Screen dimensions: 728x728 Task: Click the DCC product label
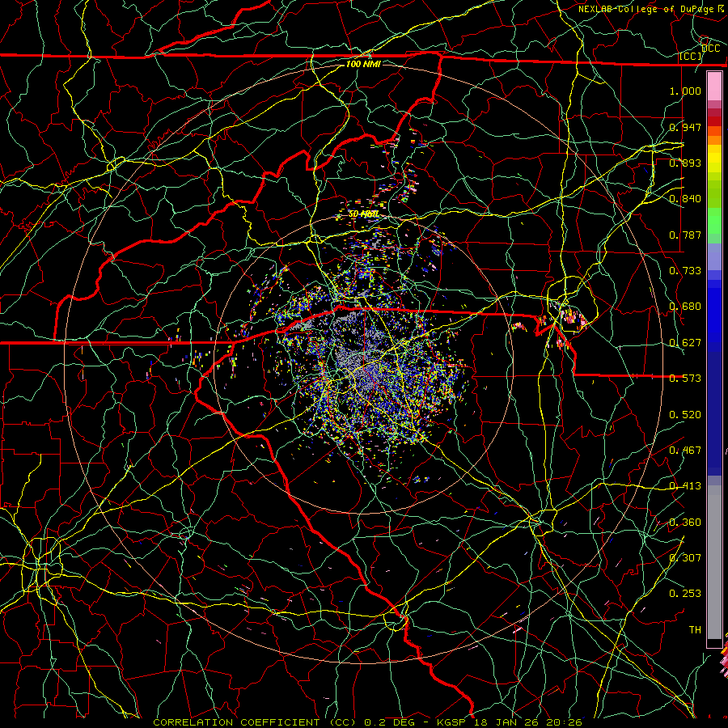tap(710, 49)
